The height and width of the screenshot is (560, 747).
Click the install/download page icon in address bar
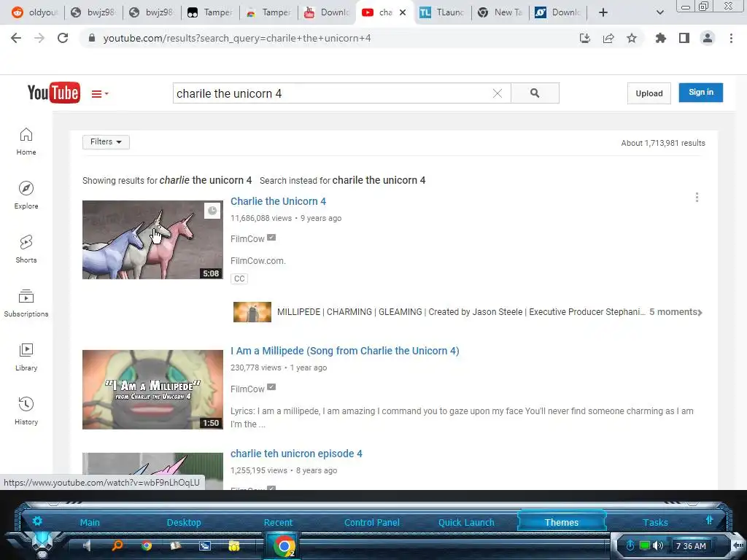(x=585, y=38)
